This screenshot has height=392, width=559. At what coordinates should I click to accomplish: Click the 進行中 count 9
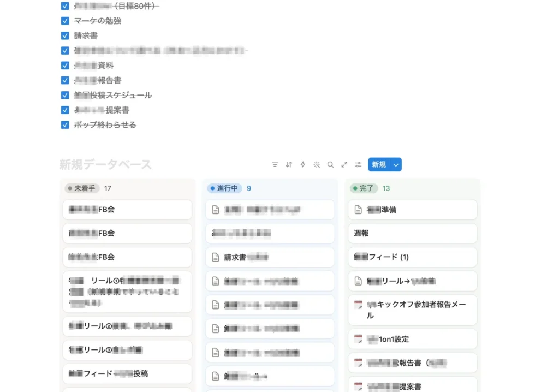pos(249,188)
